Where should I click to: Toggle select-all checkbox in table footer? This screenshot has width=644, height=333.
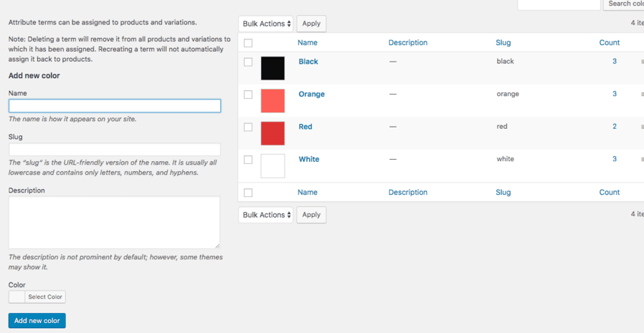click(248, 193)
